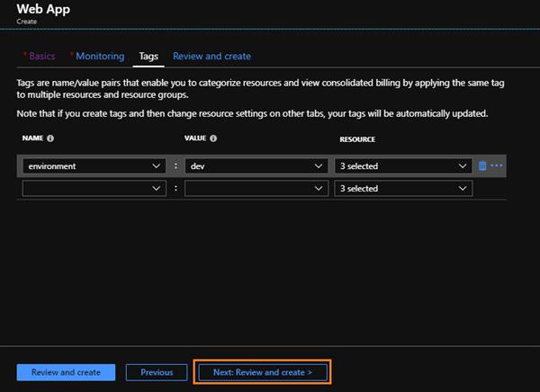Switch to the Basics tab

pyautogui.click(x=41, y=56)
